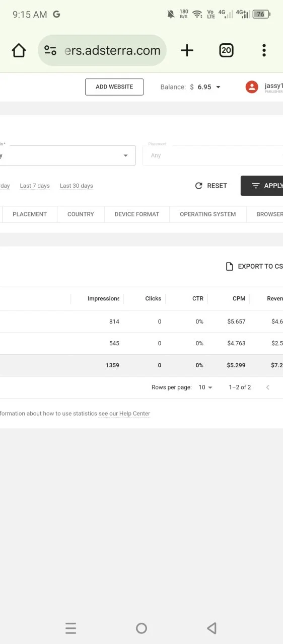The image size is (283, 644).
Task: Tap the browser home icon
Action: (19, 50)
